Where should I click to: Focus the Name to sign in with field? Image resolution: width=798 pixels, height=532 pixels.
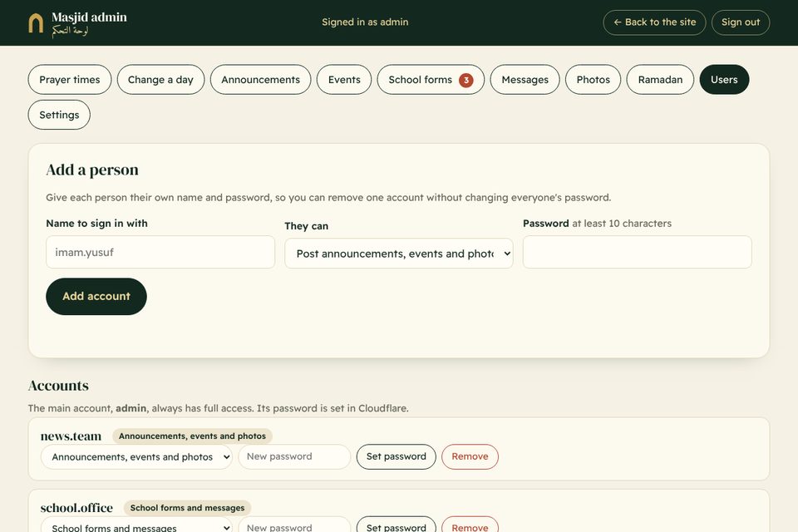click(x=160, y=252)
